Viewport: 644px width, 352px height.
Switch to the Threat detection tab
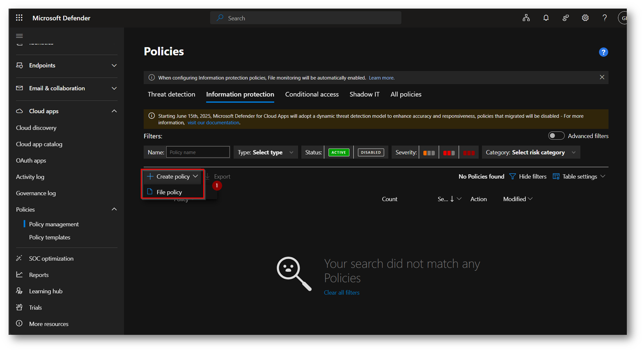pos(171,94)
